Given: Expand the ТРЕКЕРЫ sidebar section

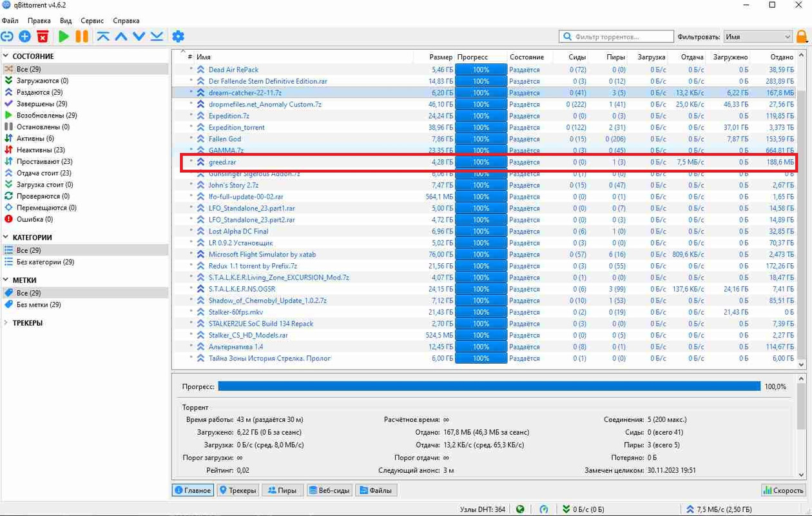Looking at the screenshot, I should click(6, 323).
